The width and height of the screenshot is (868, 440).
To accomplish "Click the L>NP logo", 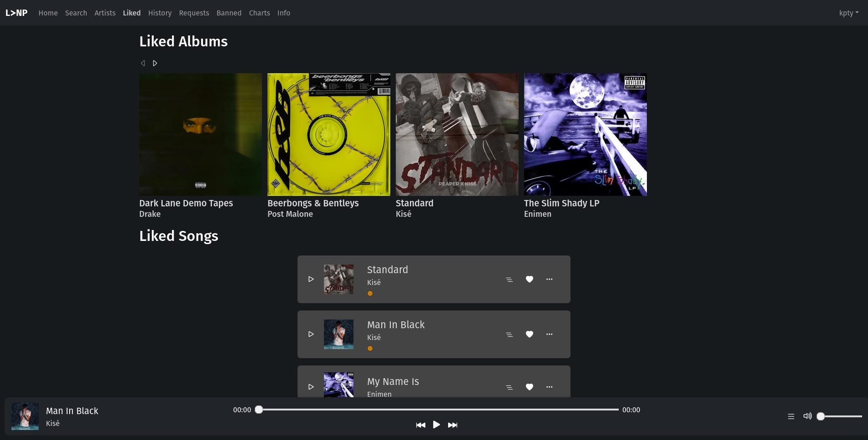I will point(16,13).
